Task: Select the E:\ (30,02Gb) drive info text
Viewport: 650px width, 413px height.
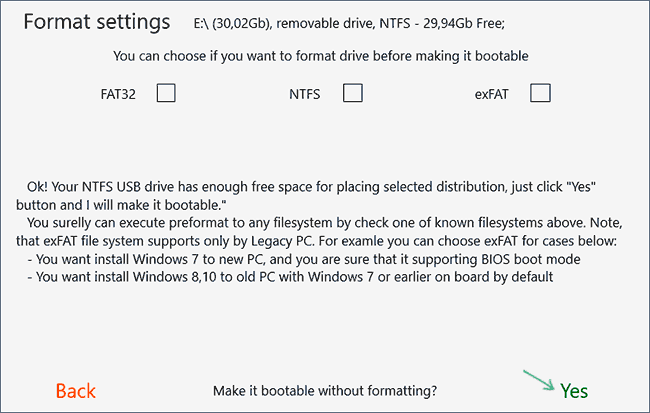Action: [232, 24]
